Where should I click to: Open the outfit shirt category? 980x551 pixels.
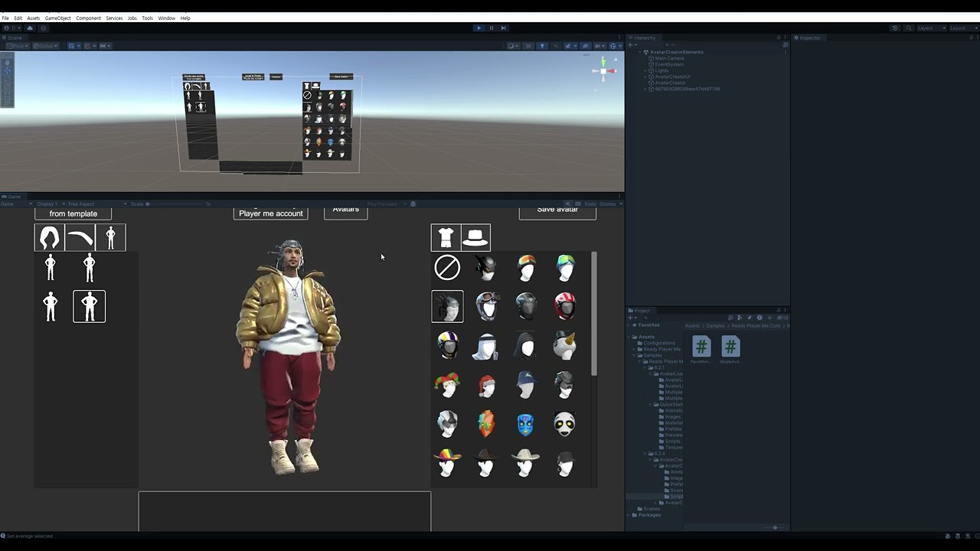pyautogui.click(x=446, y=238)
